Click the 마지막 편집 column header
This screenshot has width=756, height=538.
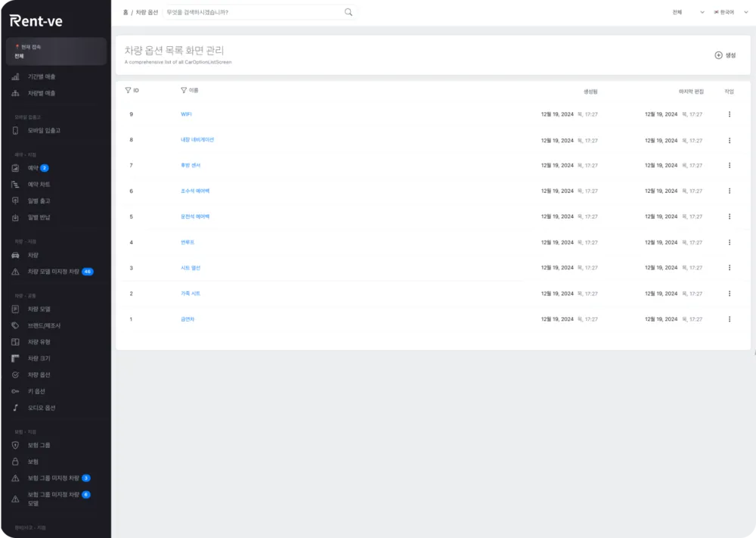(x=692, y=92)
